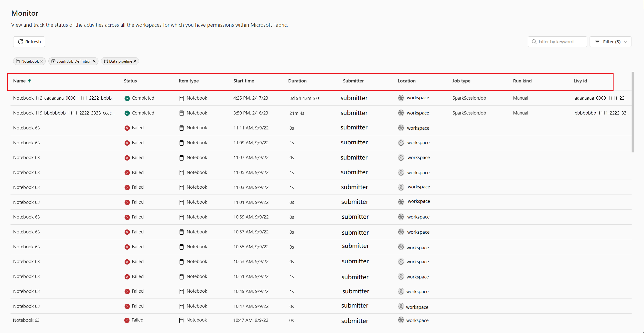
Task: Remove the Spark Job Definition filter chip
Action: click(x=94, y=61)
